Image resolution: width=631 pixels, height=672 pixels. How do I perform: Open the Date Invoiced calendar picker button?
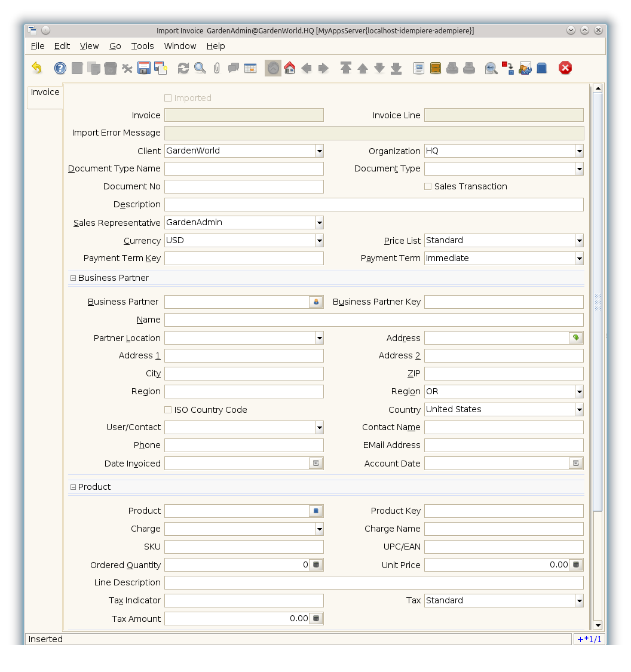tap(316, 464)
